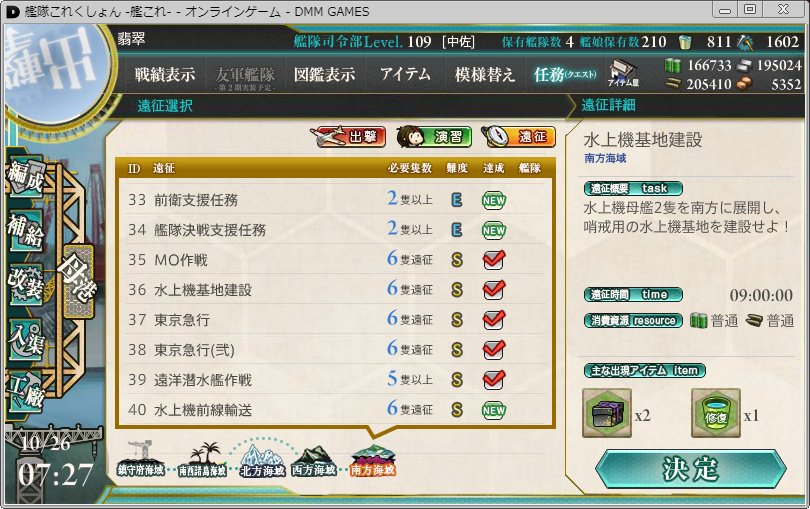Confirm with the 決定 button
This screenshot has height=509, width=810.
pos(691,469)
